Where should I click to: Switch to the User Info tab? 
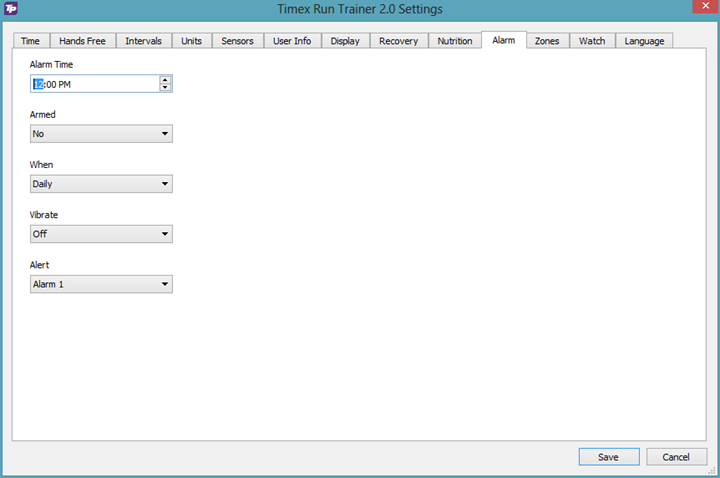tap(292, 41)
